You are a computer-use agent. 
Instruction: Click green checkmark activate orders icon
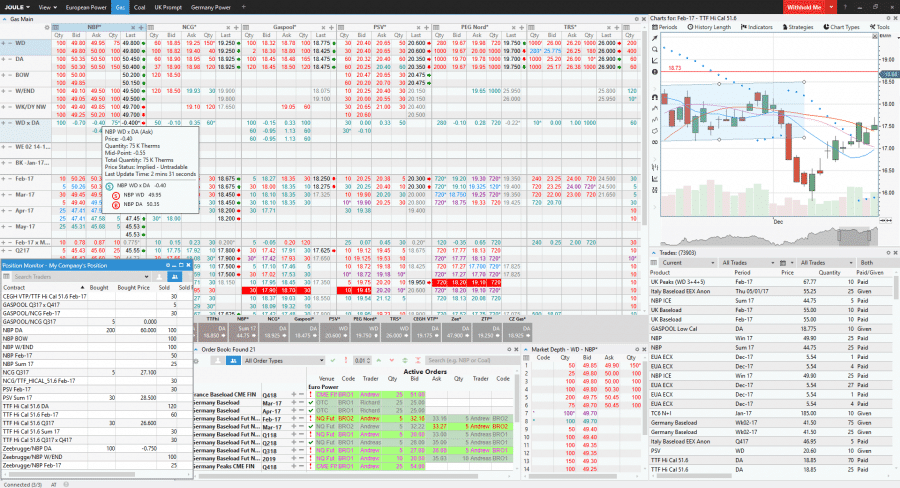point(332,361)
